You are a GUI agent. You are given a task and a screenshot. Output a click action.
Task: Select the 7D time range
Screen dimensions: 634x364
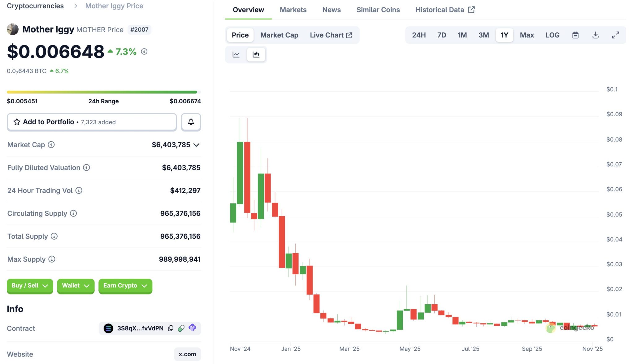click(441, 35)
